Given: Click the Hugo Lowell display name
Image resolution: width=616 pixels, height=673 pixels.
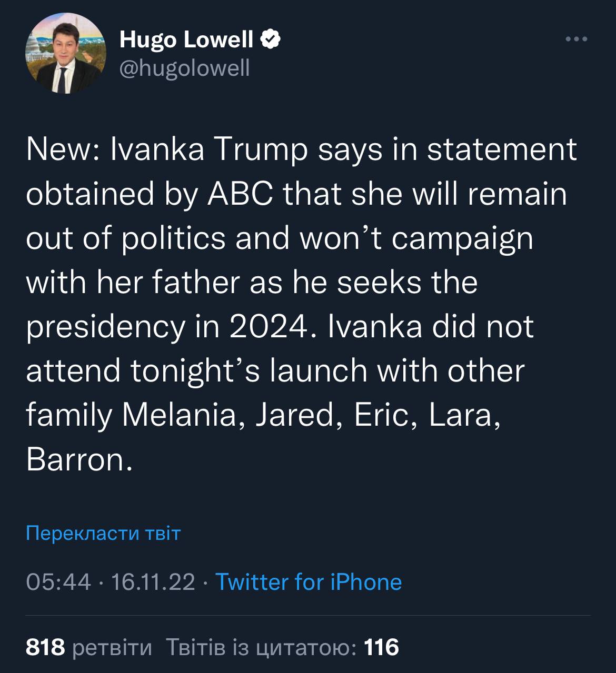Looking at the screenshot, I should [x=186, y=39].
